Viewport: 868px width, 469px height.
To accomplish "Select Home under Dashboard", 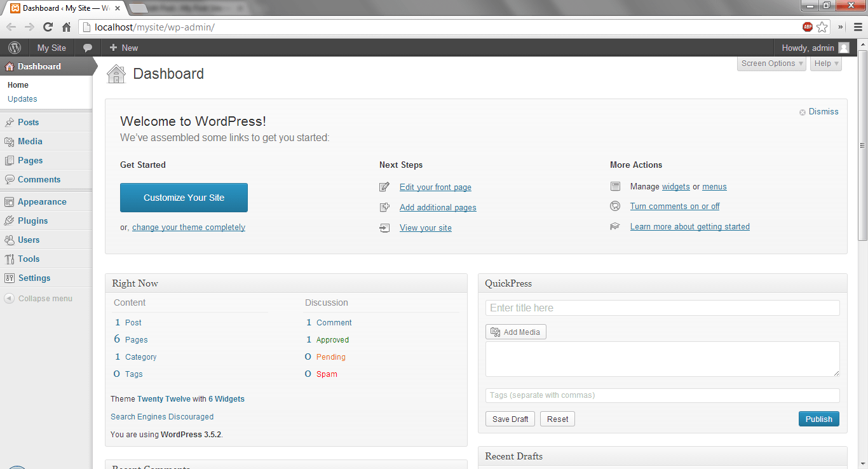I will click(18, 85).
